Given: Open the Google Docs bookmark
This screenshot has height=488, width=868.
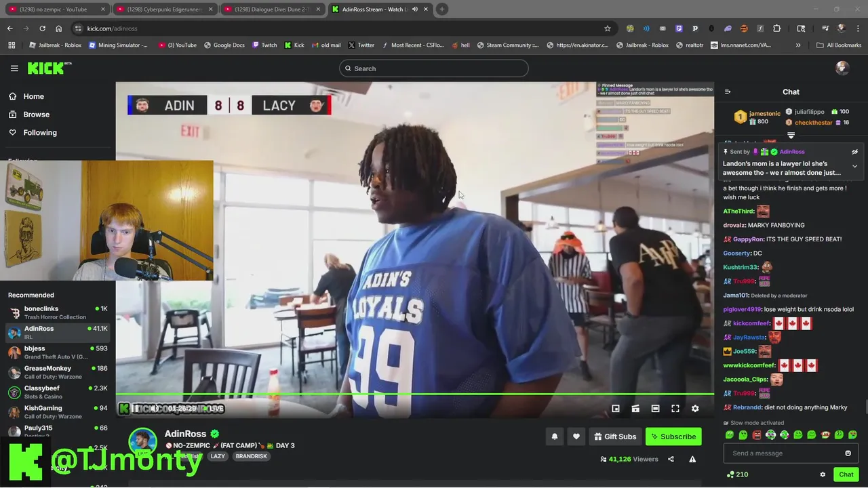Looking at the screenshot, I should [224, 45].
